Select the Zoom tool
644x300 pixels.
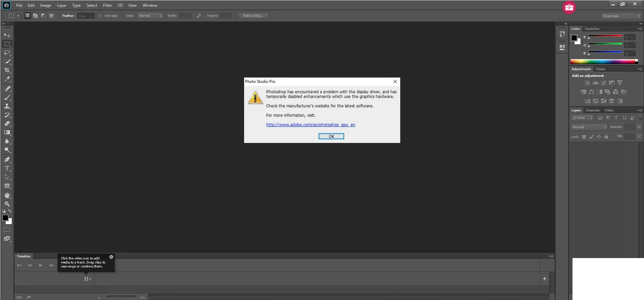(x=7, y=204)
